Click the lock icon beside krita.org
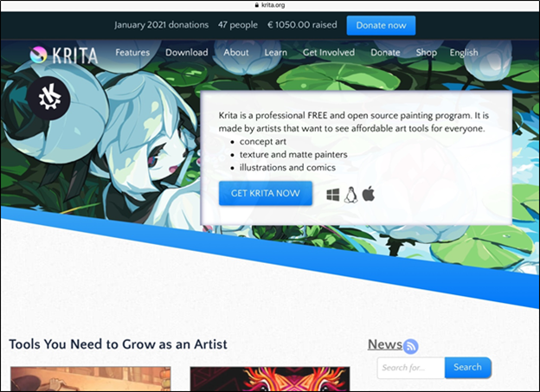Screen dimensions: 540x392 (257, 5)
